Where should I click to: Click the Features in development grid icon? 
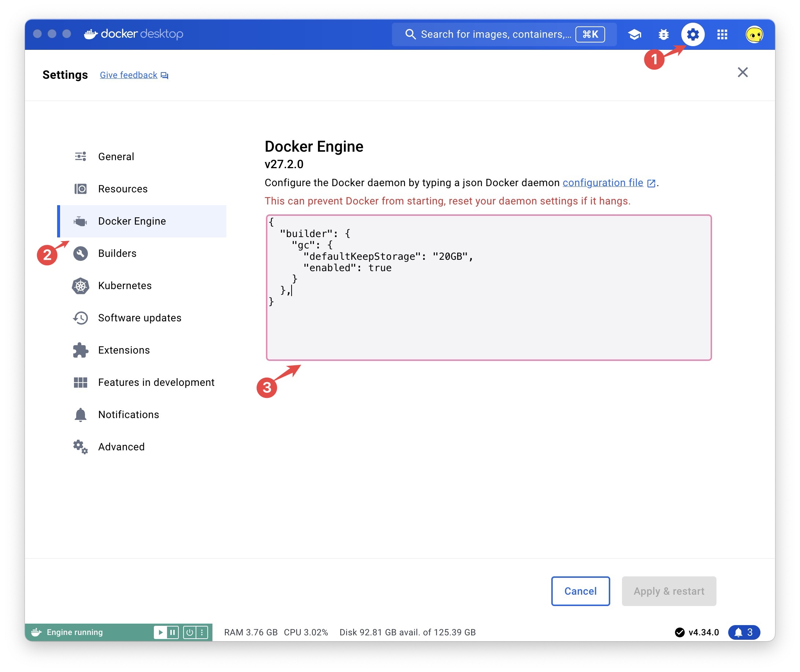80,382
